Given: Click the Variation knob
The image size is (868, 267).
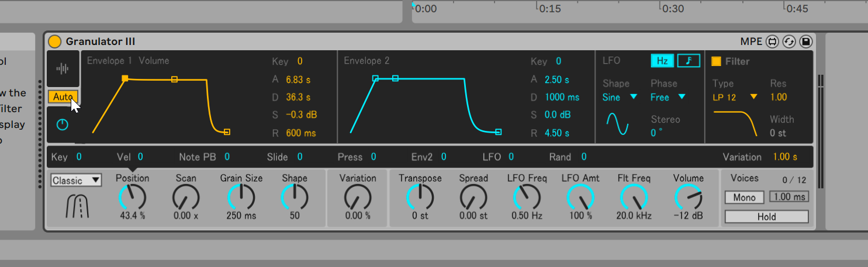Looking at the screenshot, I should [x=358, y=197].
